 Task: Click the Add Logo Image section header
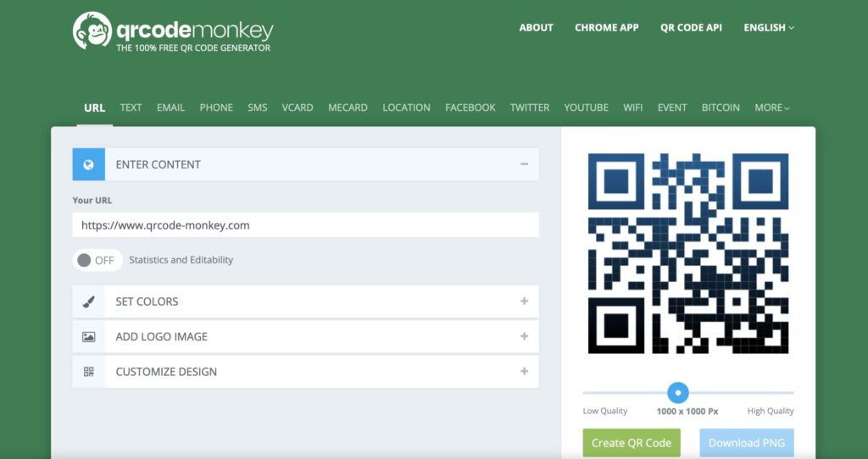[305, 336]
